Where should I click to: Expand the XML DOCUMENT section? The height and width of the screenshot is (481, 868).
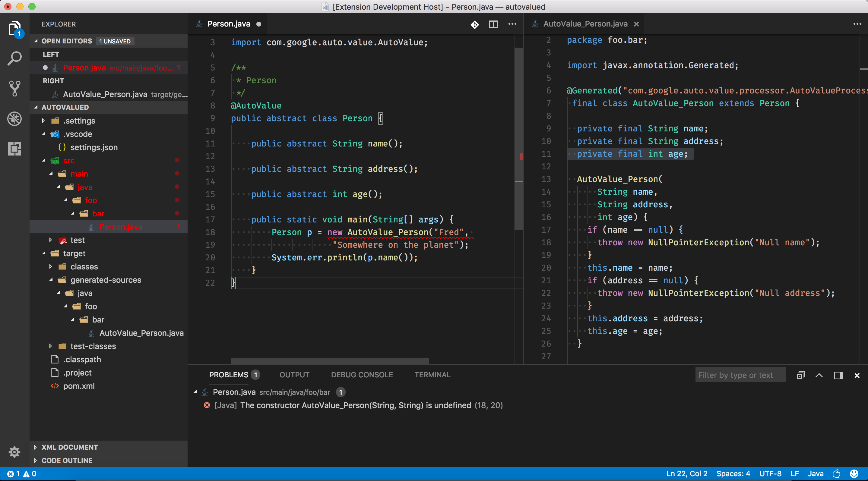click(36, 447)
